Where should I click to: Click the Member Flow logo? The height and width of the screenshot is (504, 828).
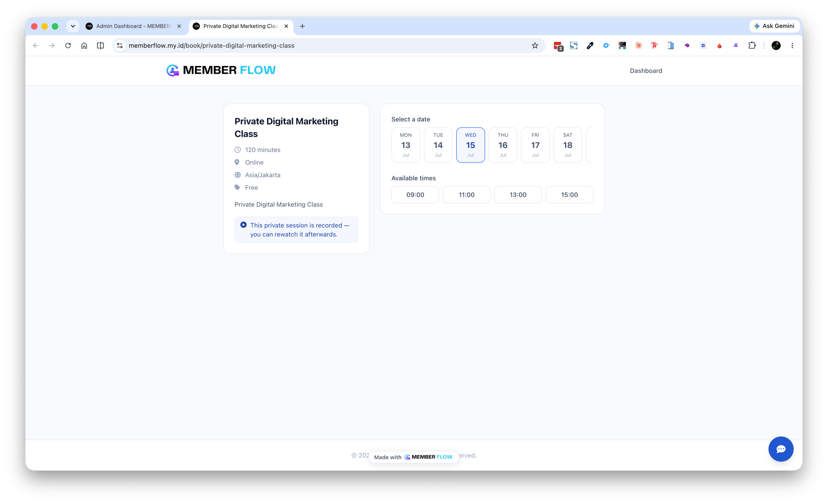point(221,70)
